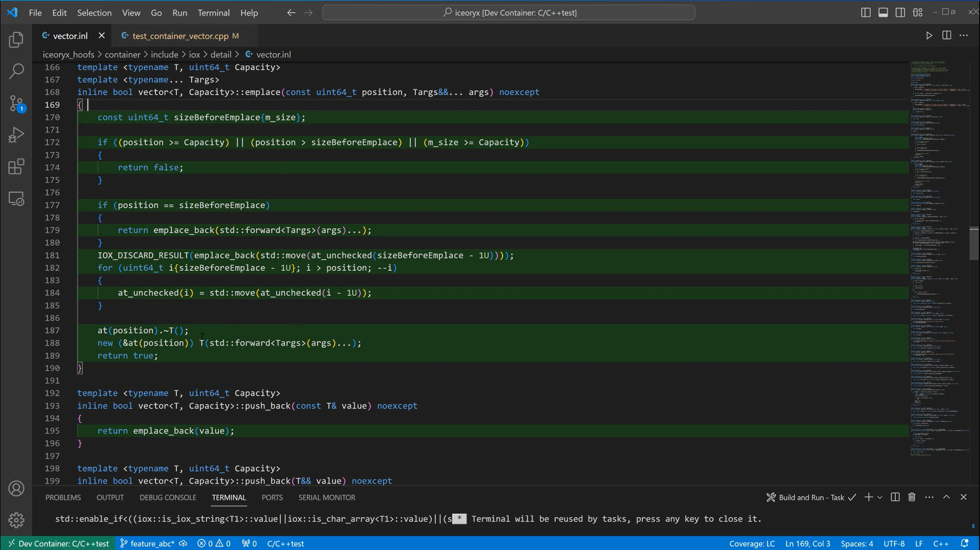Viewport: 980px width, 550px height.
Task: Open Customize Layout icon in title bar
Action: pyautogui.click(x=917, y=12)
